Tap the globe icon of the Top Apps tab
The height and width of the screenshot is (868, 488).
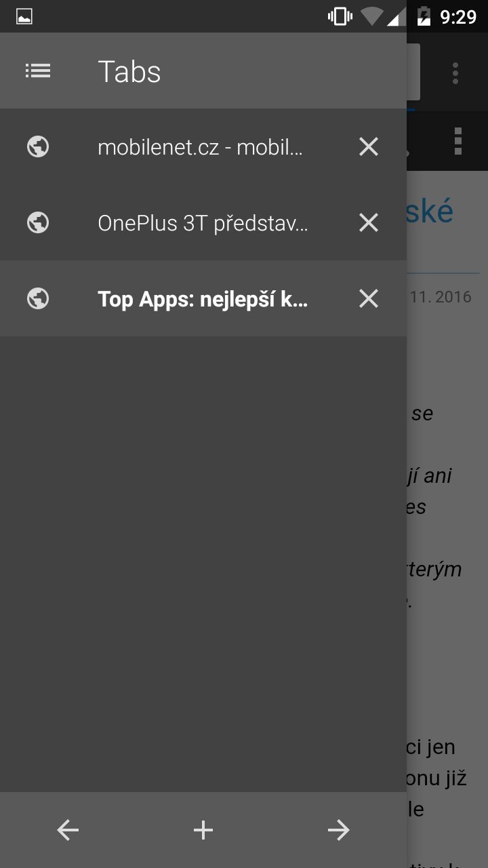(38, 298)
